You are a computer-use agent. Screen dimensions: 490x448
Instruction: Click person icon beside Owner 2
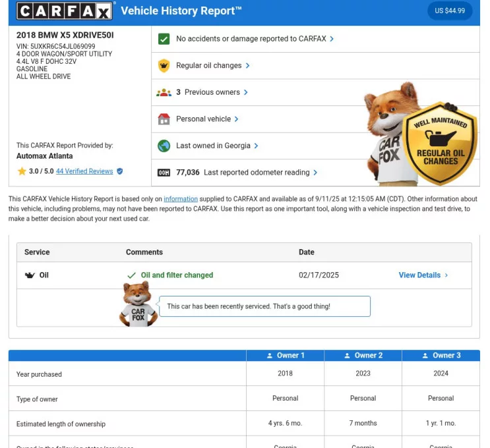[347, 356]
